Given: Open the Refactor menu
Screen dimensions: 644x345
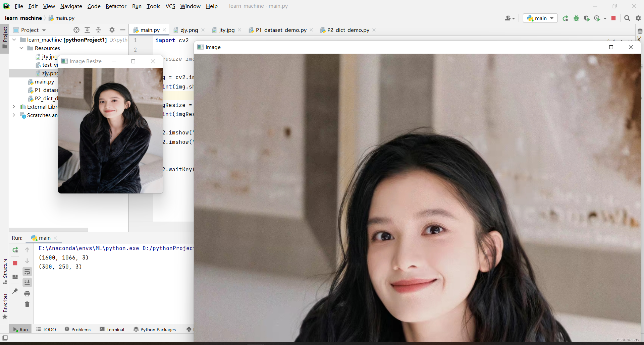Looking at the screenshot, I should (x=116, y=6).
